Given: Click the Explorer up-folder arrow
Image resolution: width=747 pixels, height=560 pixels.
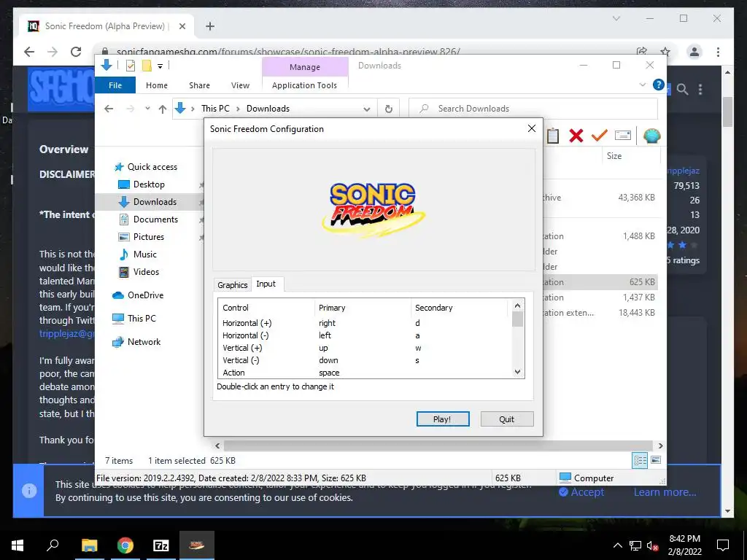Looking at the screenshot, I should coord(163,109).
